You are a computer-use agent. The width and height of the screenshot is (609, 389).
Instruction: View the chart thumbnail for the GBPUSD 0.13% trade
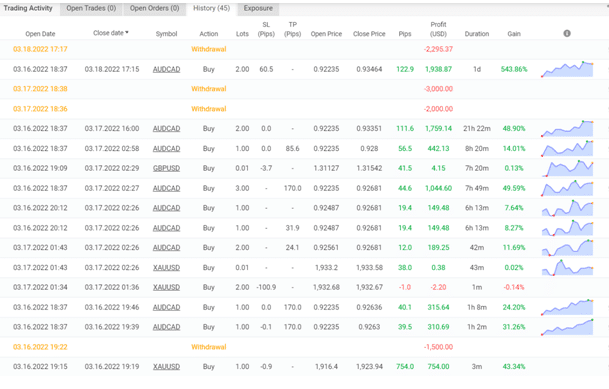point(567,168)
